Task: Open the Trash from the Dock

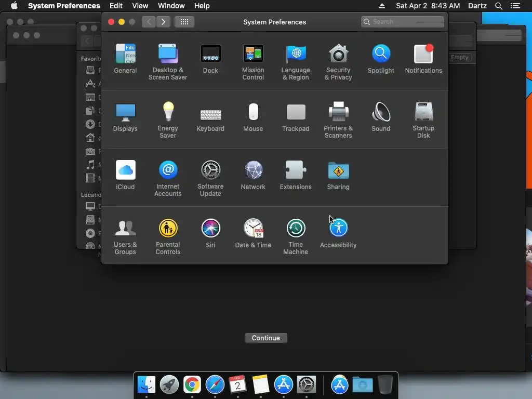Action: pyautogui.click(x=385, y=384)
